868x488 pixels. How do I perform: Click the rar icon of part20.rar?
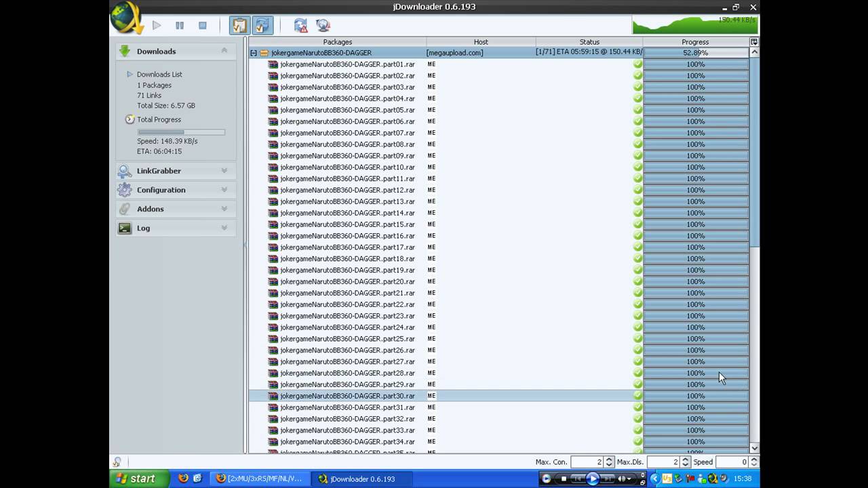273,281
